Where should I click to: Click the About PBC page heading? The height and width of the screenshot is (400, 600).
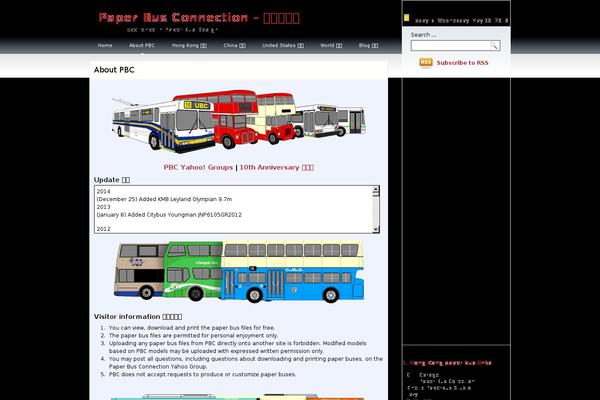[114, 70]
